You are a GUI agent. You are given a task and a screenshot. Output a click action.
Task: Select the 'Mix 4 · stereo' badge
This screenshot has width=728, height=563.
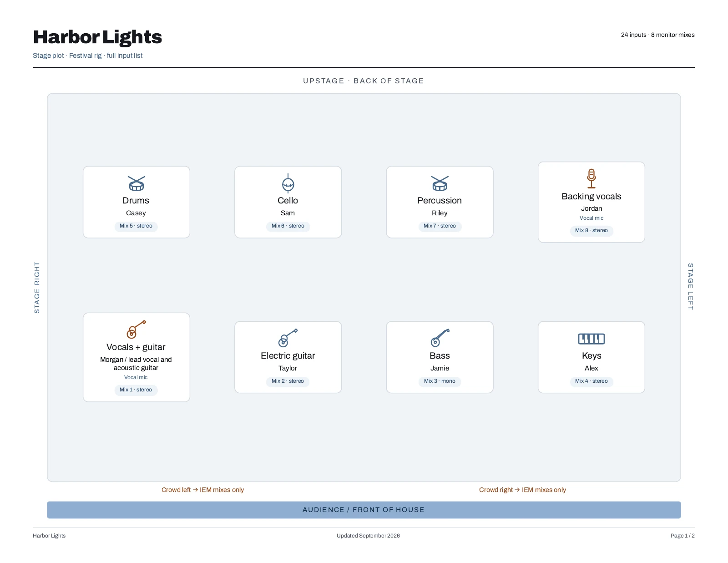[x=591, y=381]
